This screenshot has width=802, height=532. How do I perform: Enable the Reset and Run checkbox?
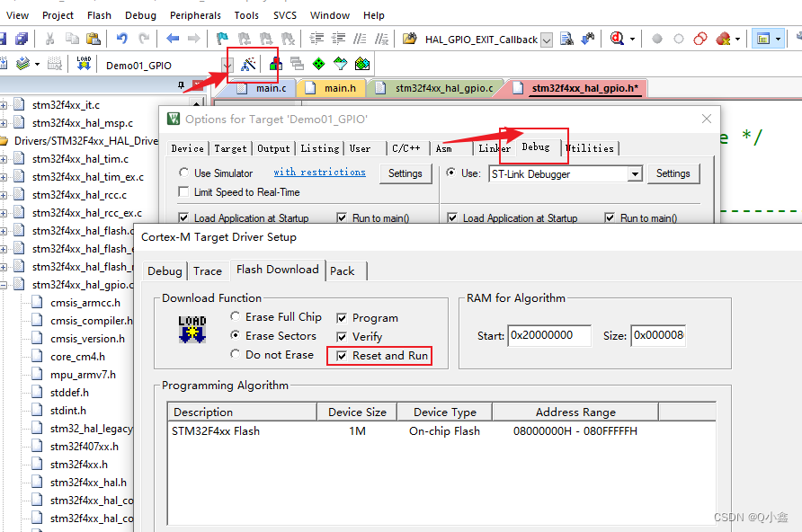[342, 356]
